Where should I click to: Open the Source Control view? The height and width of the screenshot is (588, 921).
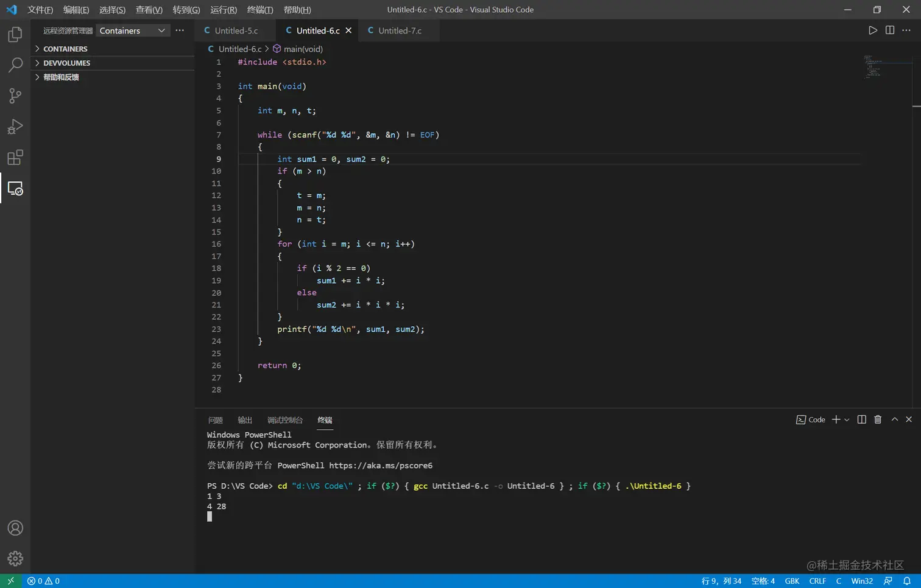(15, 96)
